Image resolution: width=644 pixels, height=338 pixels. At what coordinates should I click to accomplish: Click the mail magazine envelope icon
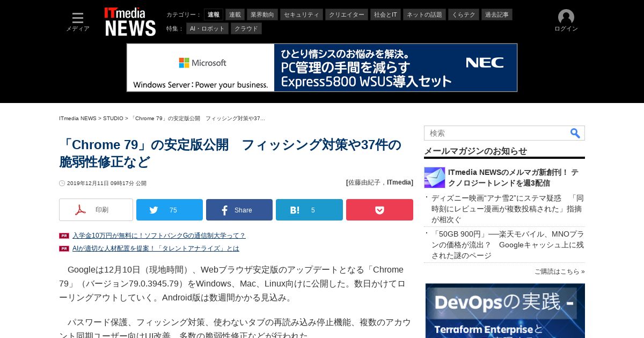click(x=435, y=178)
